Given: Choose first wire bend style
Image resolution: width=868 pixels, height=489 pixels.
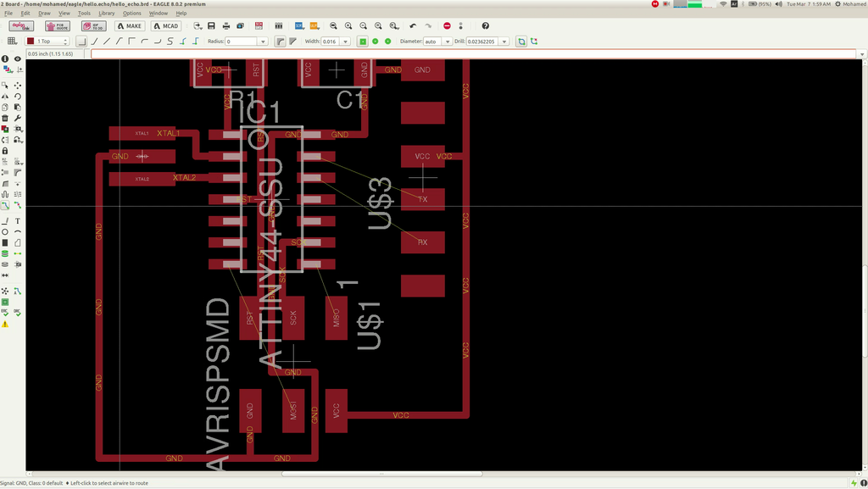Looking at the screenshot, I should pos(82,42).
